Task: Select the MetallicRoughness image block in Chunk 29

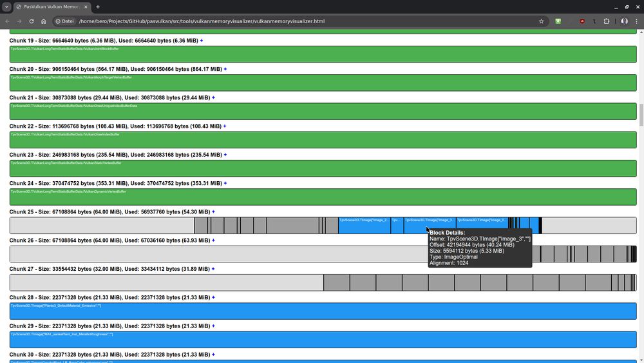Action: click(323, 340)
